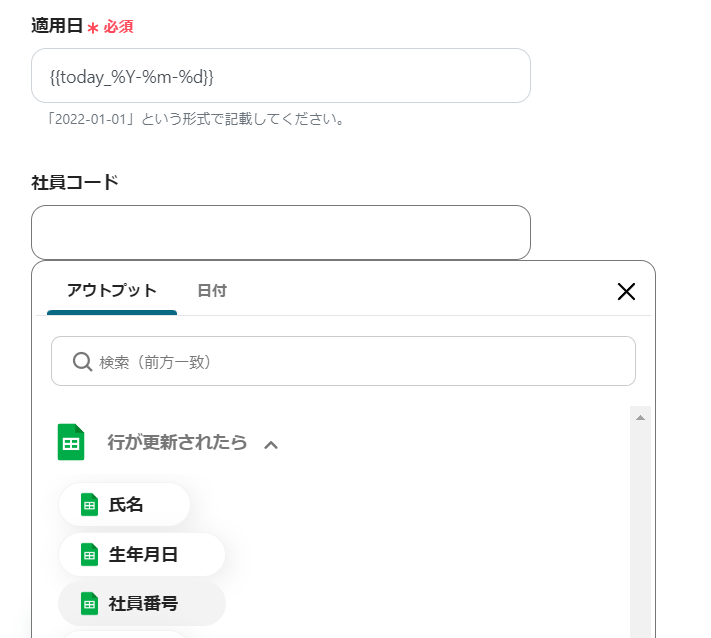This screenshot has width=711, height=638.
Task: Close the output picker with the X
Action: click(626, 291)
